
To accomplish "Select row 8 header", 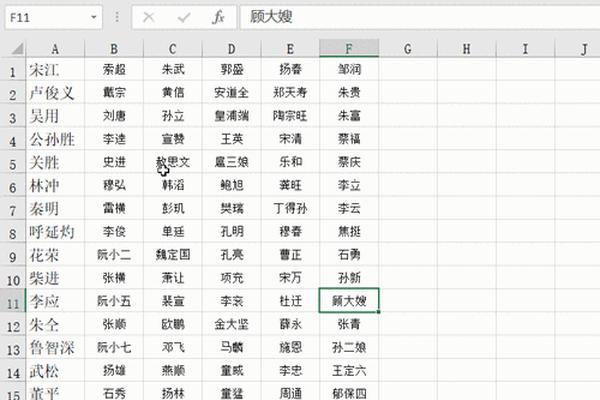I will click(x=13, y=233).
